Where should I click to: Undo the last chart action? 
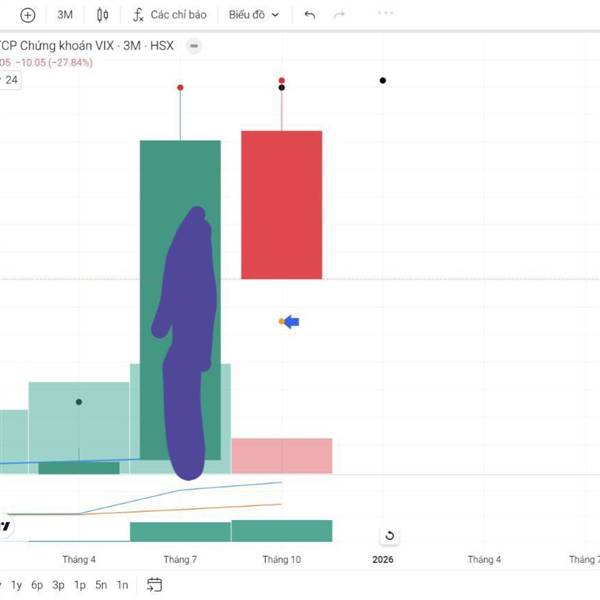tap(310, 15)
